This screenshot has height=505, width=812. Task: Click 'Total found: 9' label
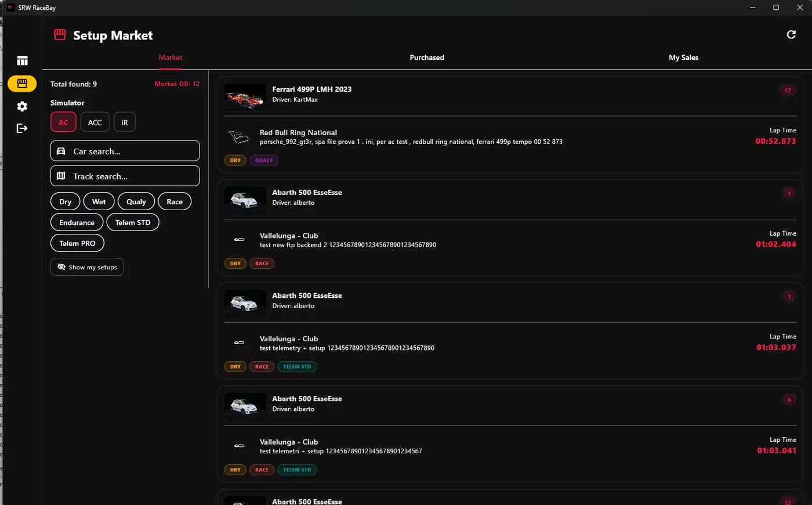[74, 84]
